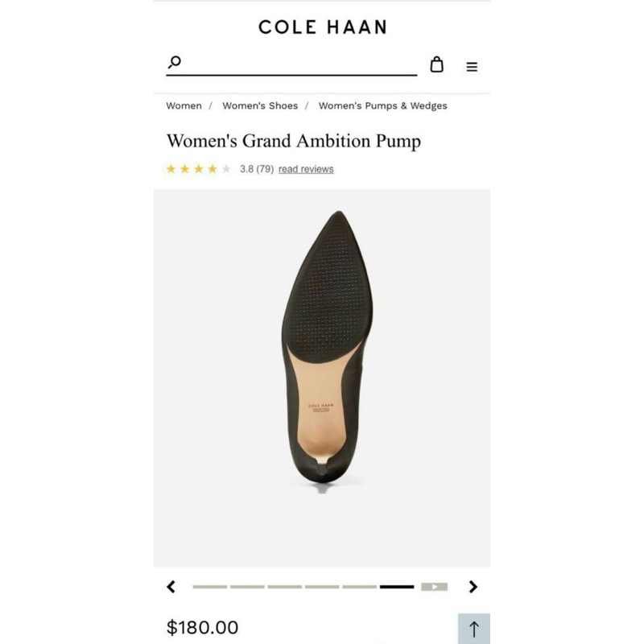Open the shopping bag
644x644 pixels.
pyautogui.click(x=436, y=65)
